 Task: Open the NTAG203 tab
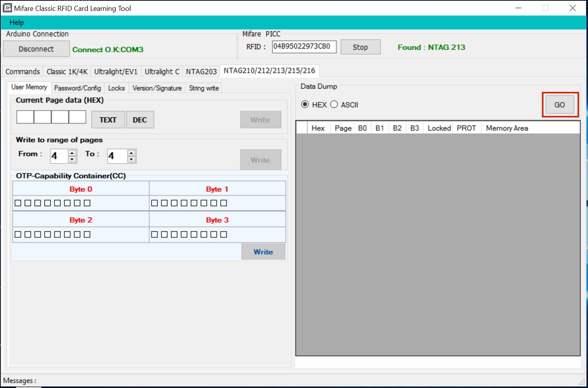point(201,72)
